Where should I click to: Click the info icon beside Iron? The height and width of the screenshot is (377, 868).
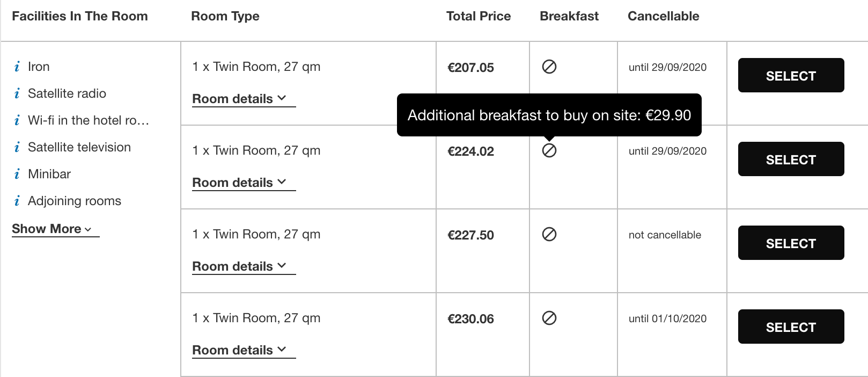[x=17, y=67]
